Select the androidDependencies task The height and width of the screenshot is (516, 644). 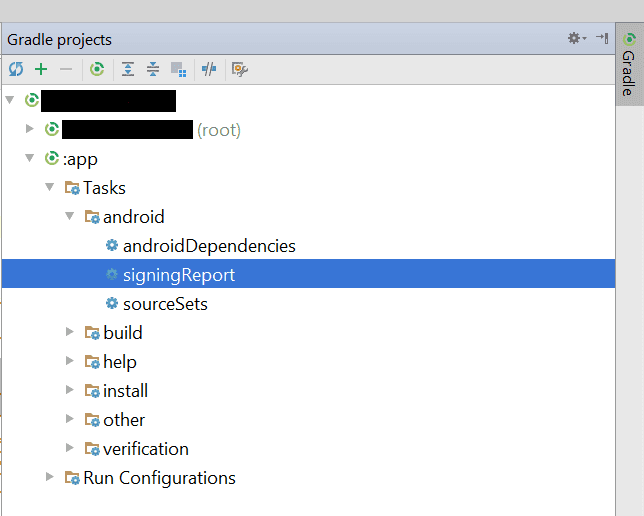click(x=208, y=245)
